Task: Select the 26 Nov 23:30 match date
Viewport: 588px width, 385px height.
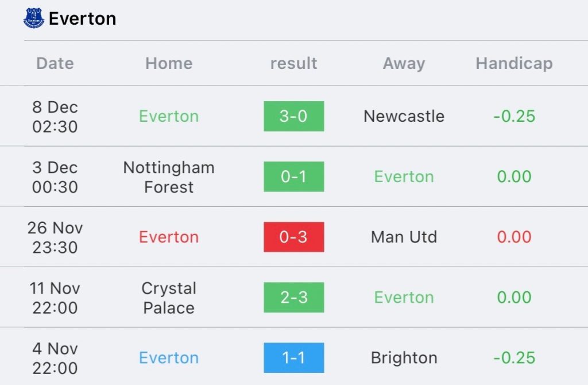Action: (55, 237)
